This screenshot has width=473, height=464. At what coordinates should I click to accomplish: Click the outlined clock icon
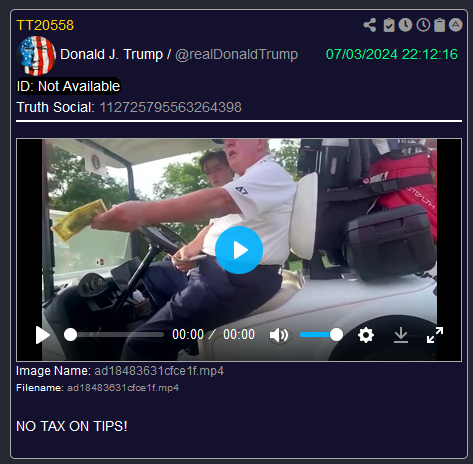pyautogui.click(x=423, y=25)
